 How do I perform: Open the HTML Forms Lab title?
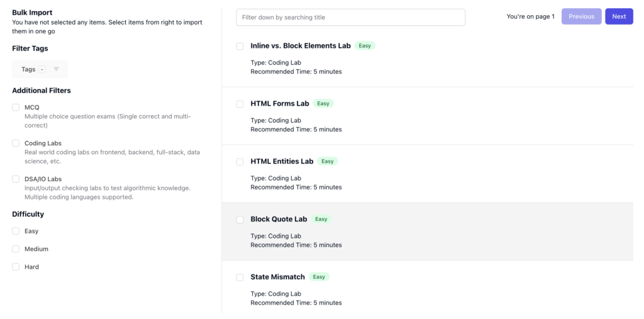pyautogui.click(x=280, y=104)
